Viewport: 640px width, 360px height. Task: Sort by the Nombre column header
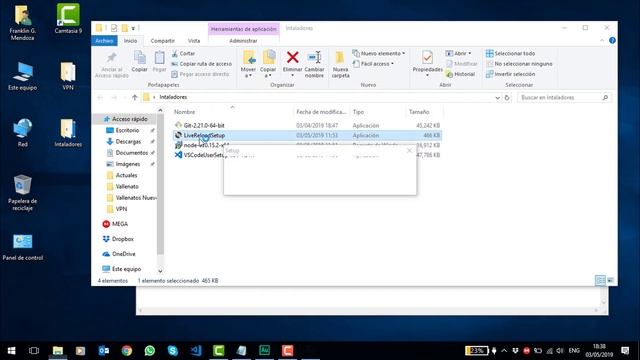(x=184, y=112)
